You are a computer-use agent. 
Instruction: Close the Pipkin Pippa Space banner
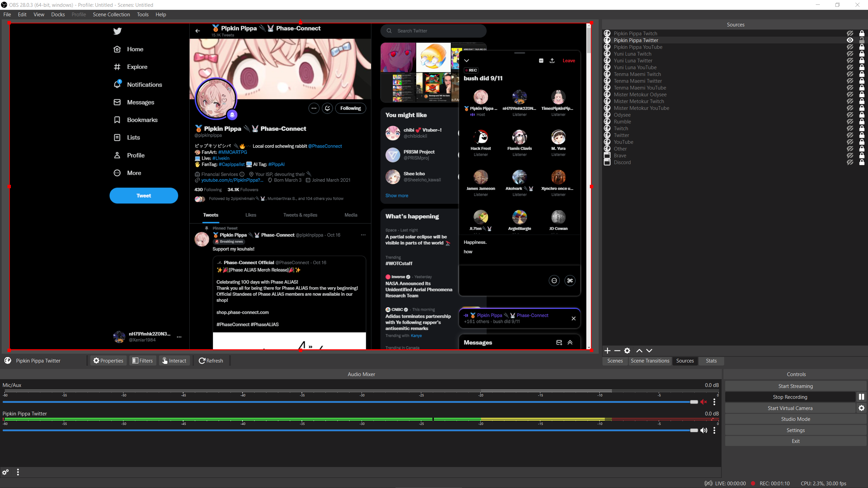tap(574, 318)
